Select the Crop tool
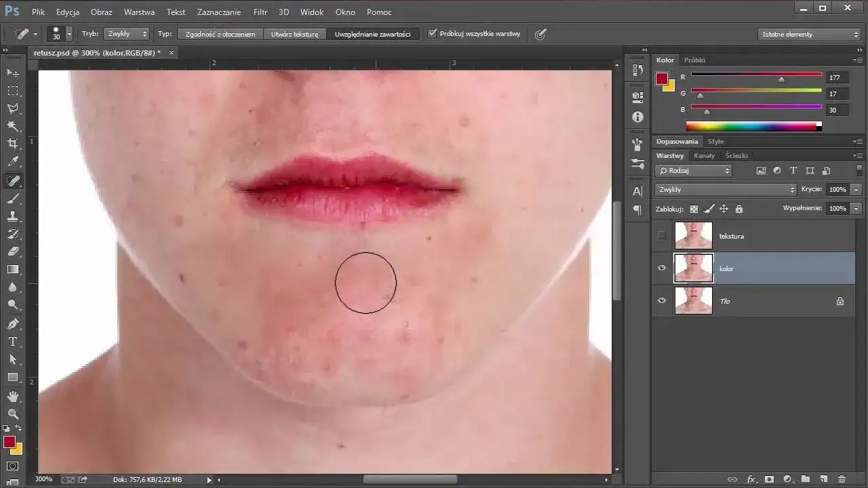This screenshot has height=488, width=868. [14, 144]
